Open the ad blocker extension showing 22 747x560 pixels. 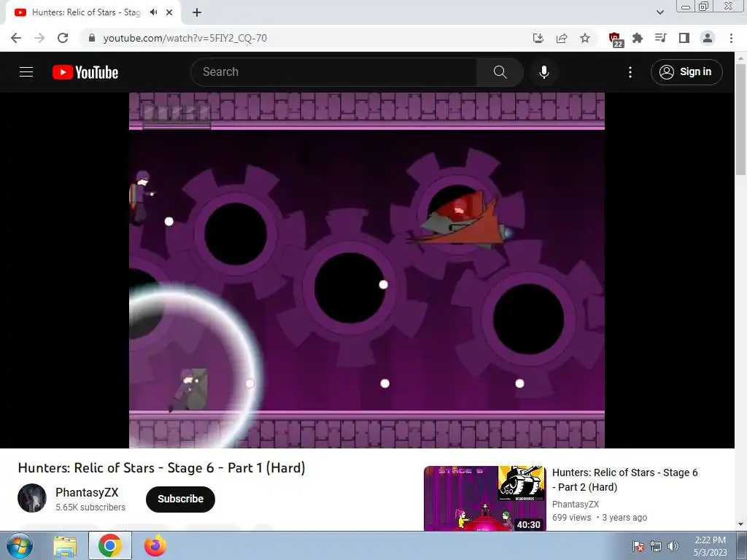615,39
